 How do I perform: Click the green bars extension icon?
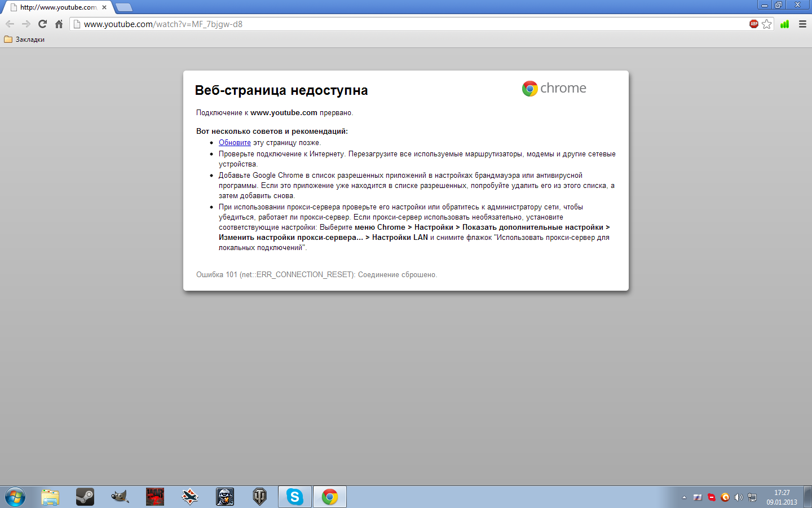[784, 24]
